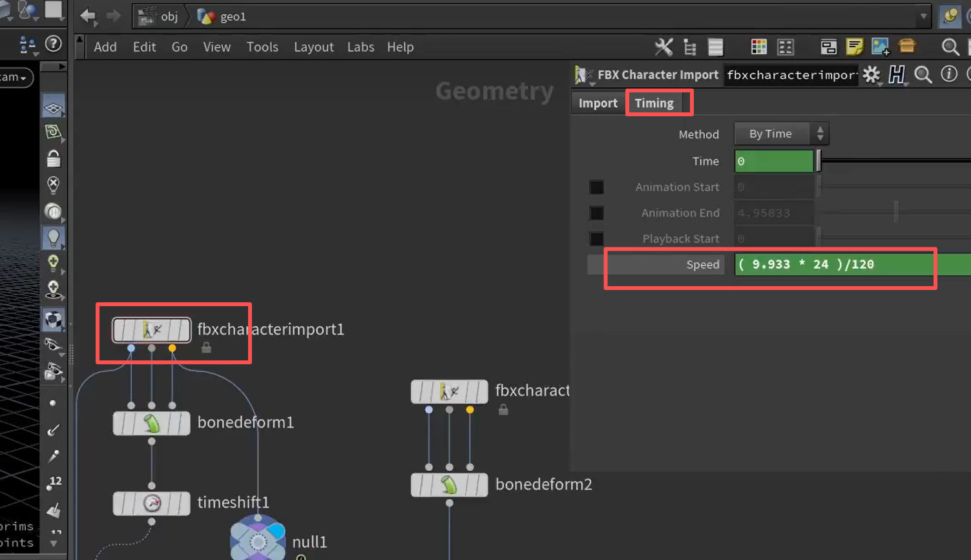The image size is (971, 560).
Task: Create a network box with the window icon
Action: (829, 47)
